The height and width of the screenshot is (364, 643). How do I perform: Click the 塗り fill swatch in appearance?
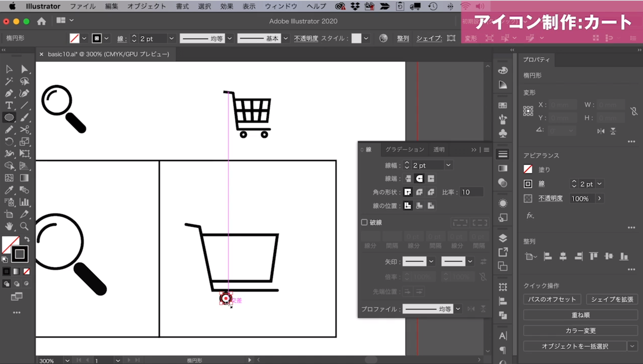(528, 169)
